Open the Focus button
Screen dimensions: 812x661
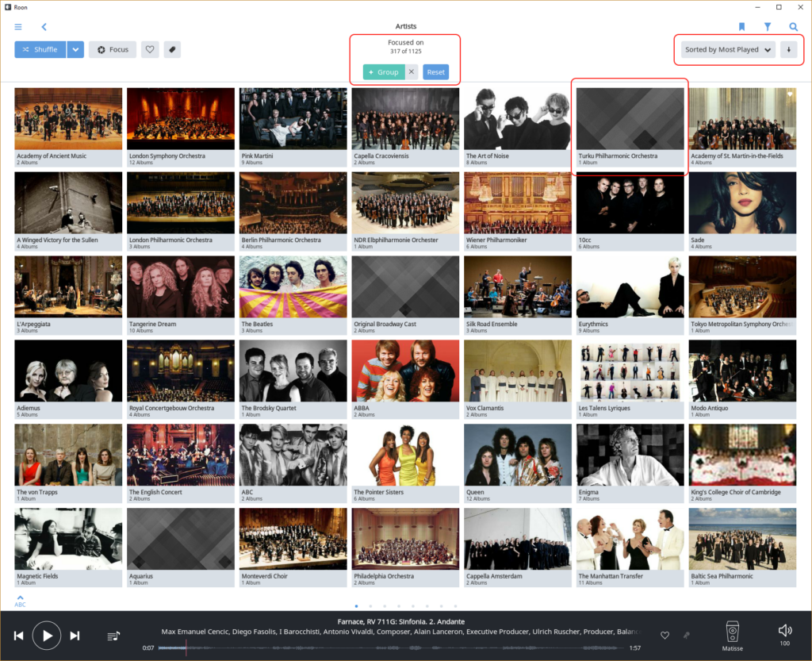point(113,50)
